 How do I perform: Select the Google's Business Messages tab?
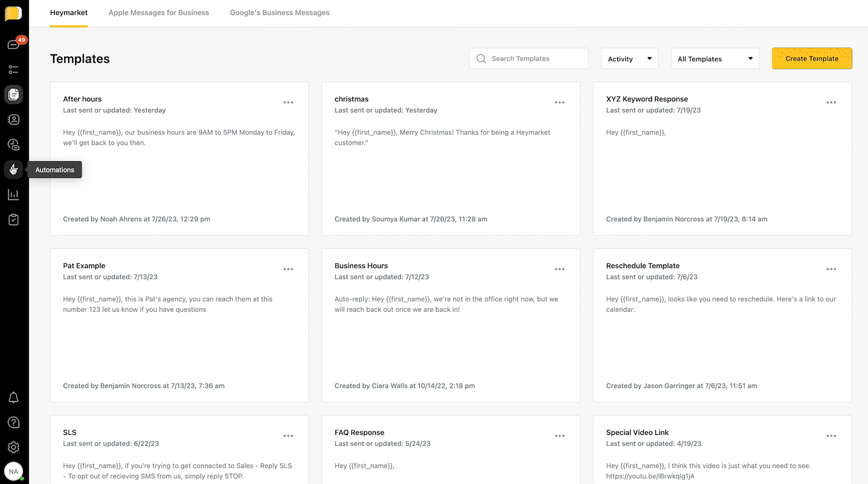pos(280,12)
